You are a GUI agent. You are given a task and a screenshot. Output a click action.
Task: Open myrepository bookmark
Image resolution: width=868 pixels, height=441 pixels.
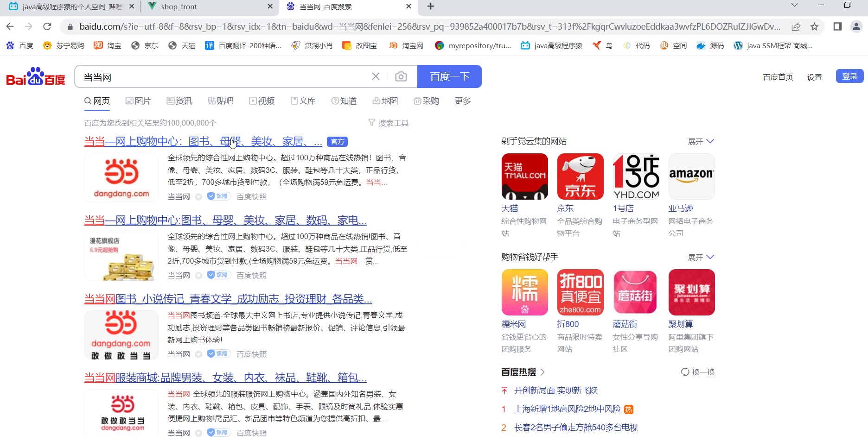click(x=473, y=45)
